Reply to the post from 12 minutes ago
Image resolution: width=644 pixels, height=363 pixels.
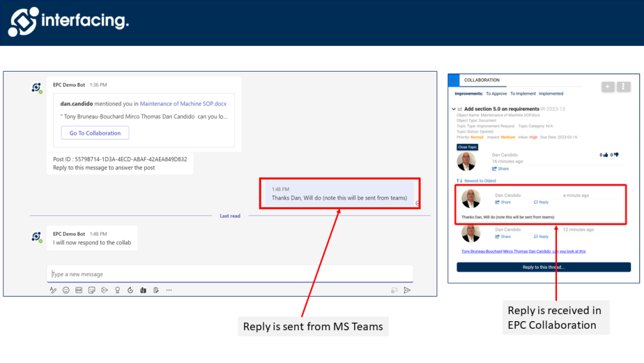coord(541,237)
